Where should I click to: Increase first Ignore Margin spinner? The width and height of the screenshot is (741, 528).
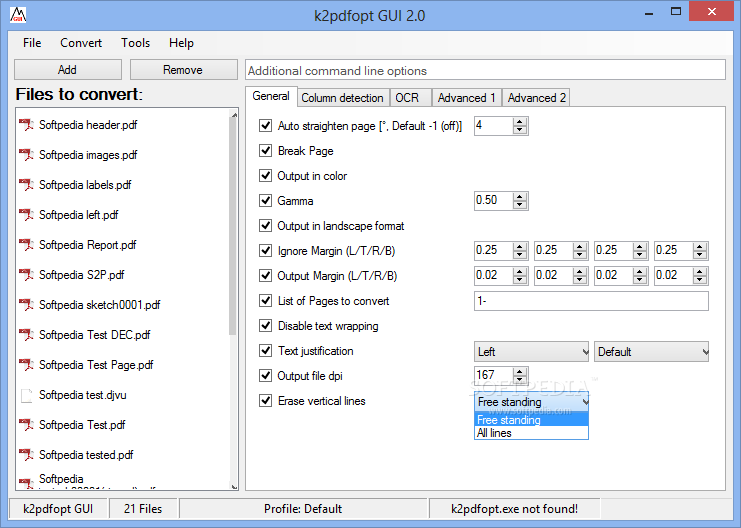[520, 247]
